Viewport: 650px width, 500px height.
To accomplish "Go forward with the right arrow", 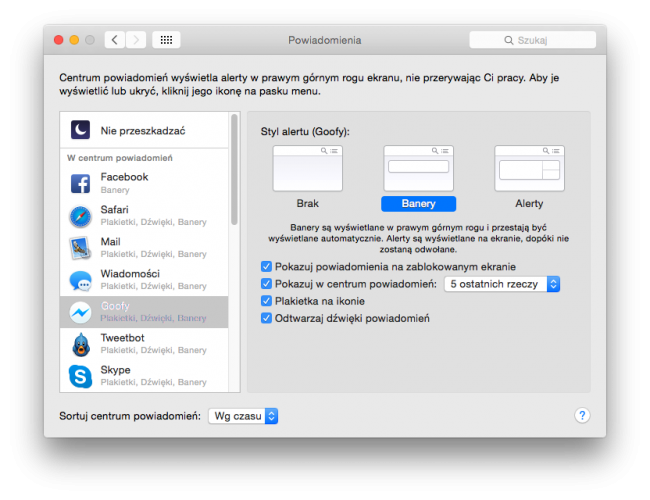I will tap(136, 40).
